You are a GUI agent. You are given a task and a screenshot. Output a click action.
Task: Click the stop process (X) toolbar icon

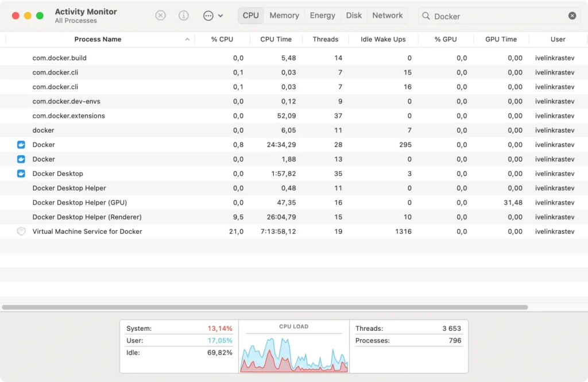pos(161,16)
